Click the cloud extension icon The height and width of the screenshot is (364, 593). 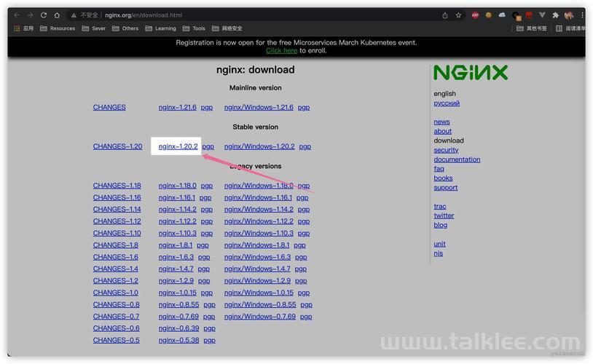click(502, 15)
